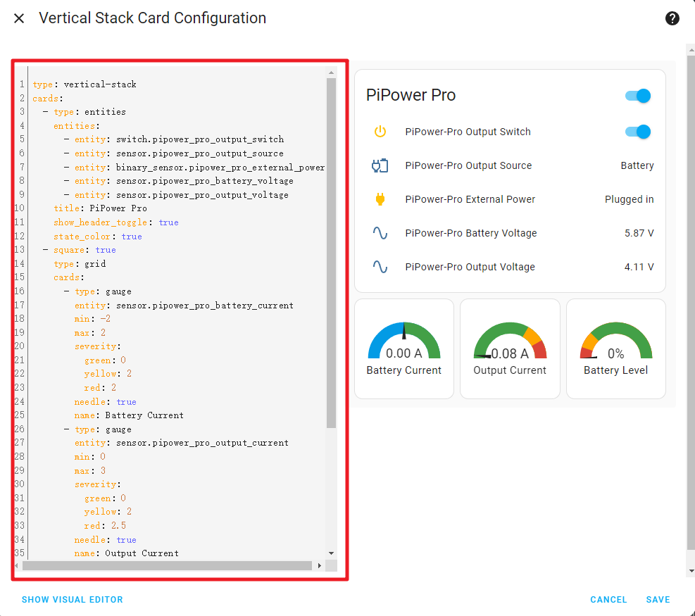Click the 'name: Output Current' code line
Screen dimensions: 695x616
[127, 553]
